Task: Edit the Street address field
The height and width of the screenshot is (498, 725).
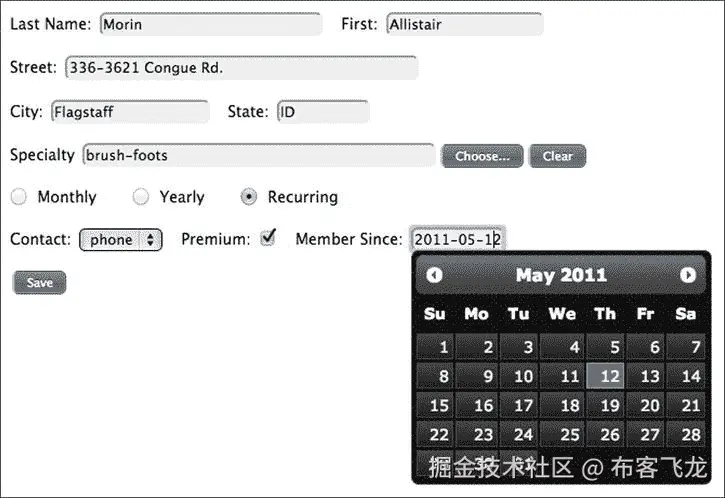Action: click(x=241, y=68)
